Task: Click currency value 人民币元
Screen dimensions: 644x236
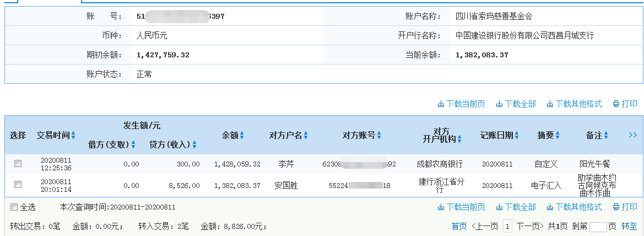Action: (152, 36)
